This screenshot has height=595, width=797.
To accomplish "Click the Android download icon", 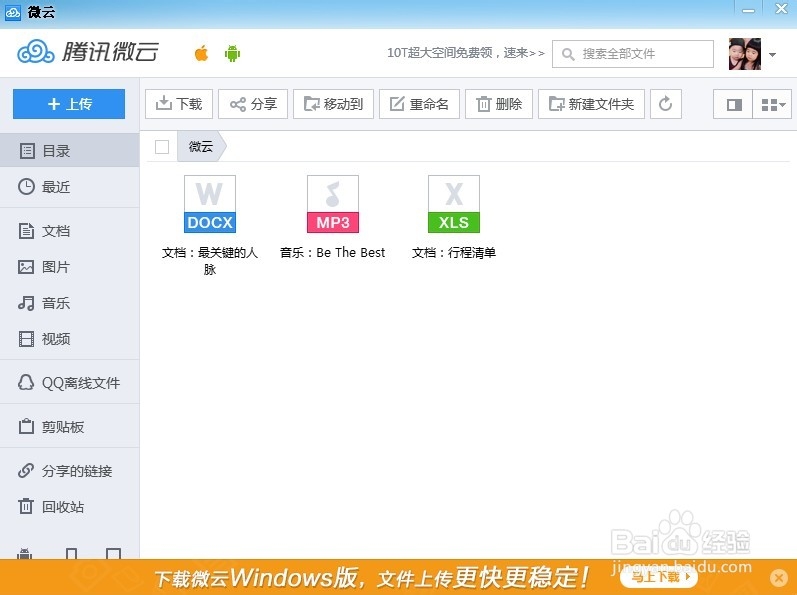I will coord(232,53).
